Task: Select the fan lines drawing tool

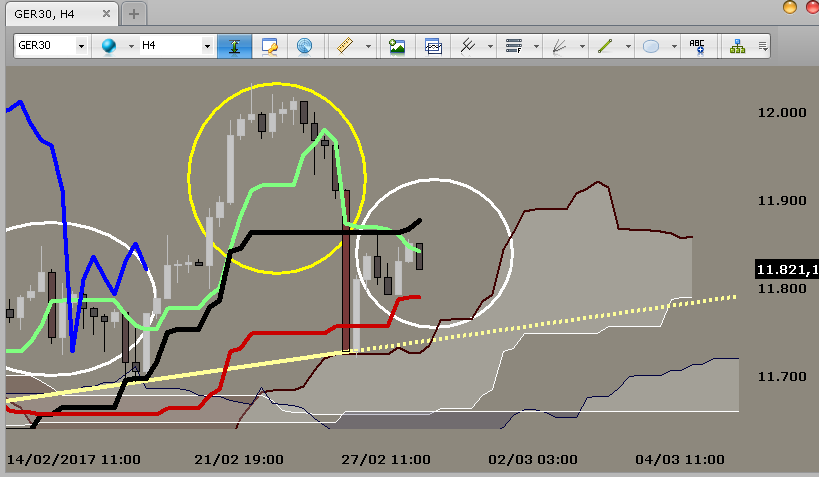Action: coord(559,46)
